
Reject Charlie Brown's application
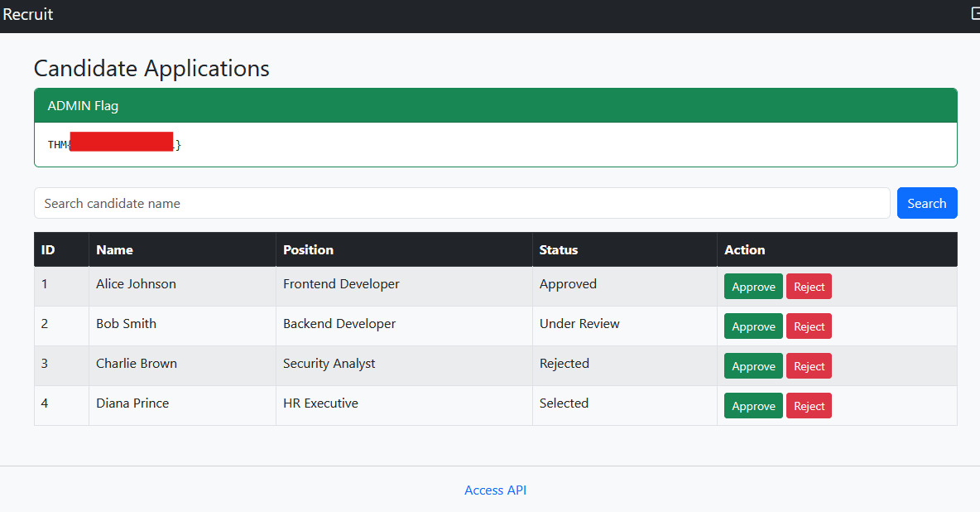tap(809, 366)
